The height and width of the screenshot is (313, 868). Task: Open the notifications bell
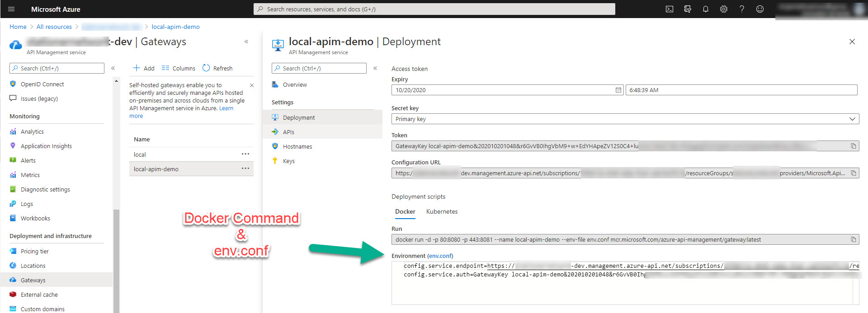(x=706, y=9)
